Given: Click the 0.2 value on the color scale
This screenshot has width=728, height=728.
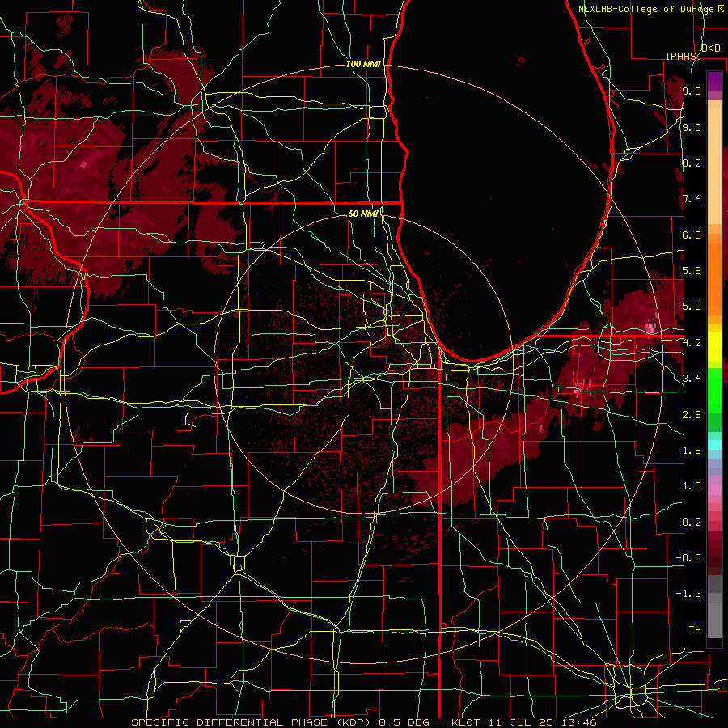Looking at the screenshot, I should 692,523.
